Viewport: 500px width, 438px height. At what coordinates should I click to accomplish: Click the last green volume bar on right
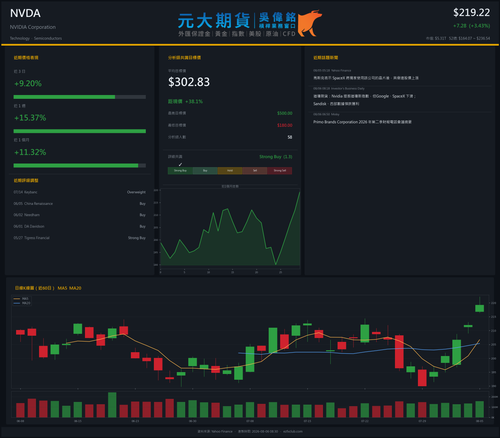[x=480, y=409]
